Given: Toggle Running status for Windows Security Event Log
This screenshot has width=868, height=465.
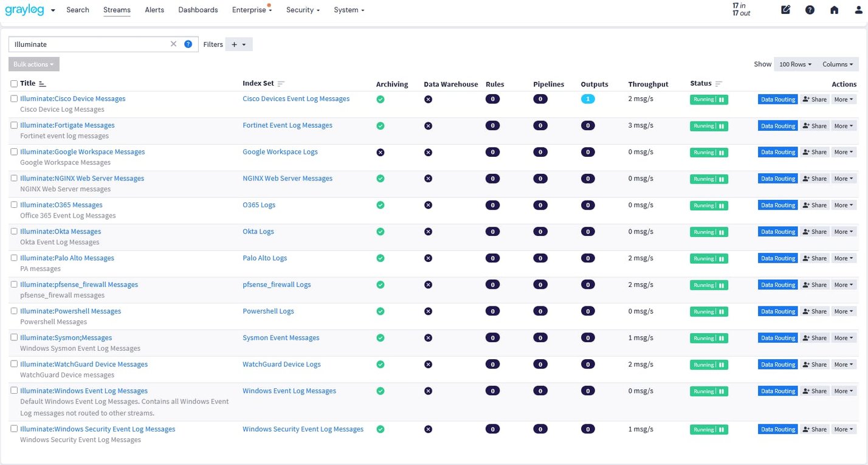Looking at the screenshot, I should tap(709, 430).
